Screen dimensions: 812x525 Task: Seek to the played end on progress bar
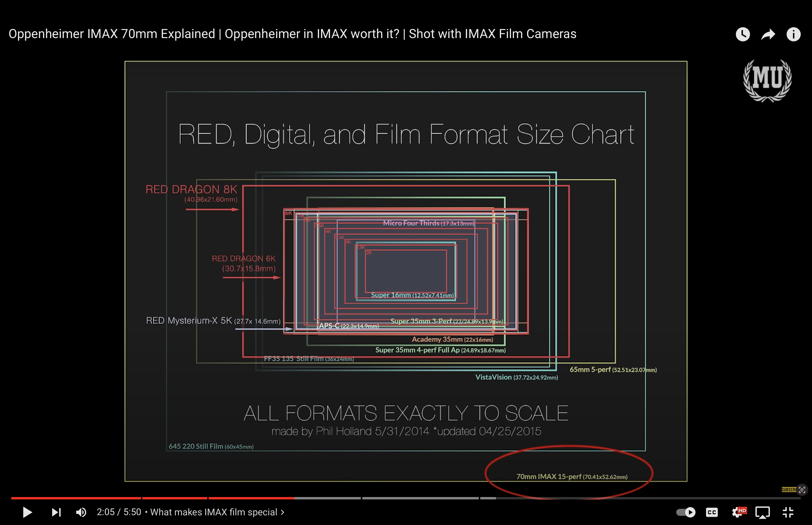pyautogui.click(x=294, y=498)
